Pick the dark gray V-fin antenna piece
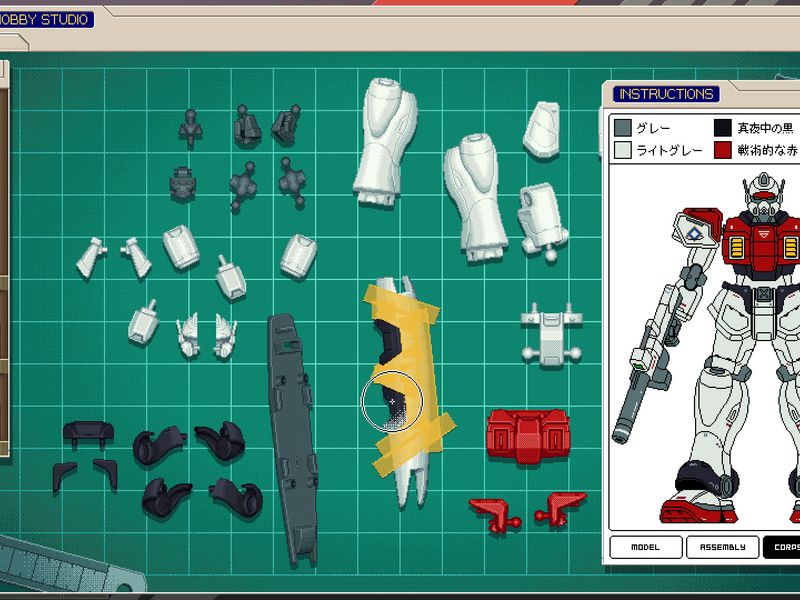The width and height of the screenshot is (800, 600). [x=190, y=128]
